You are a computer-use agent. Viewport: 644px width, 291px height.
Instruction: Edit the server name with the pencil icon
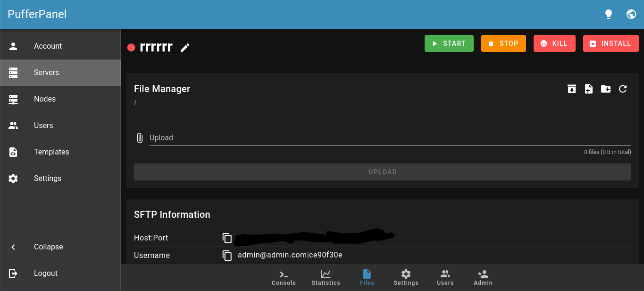184,47
